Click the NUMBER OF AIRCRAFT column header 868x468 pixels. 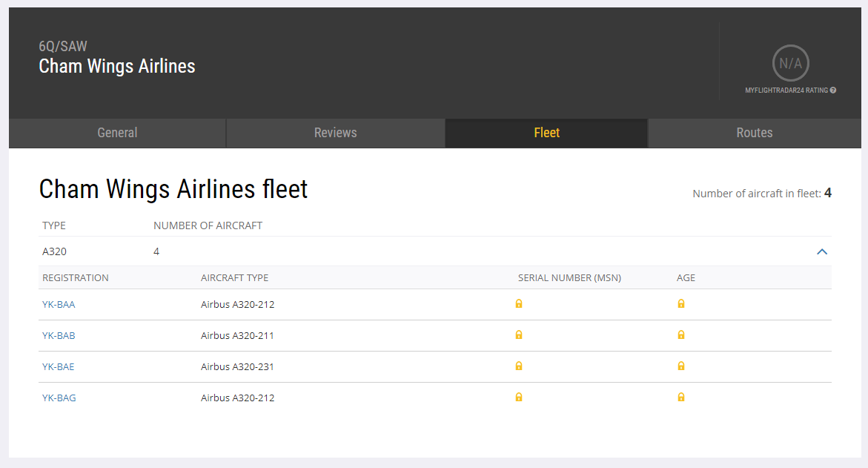208,225
